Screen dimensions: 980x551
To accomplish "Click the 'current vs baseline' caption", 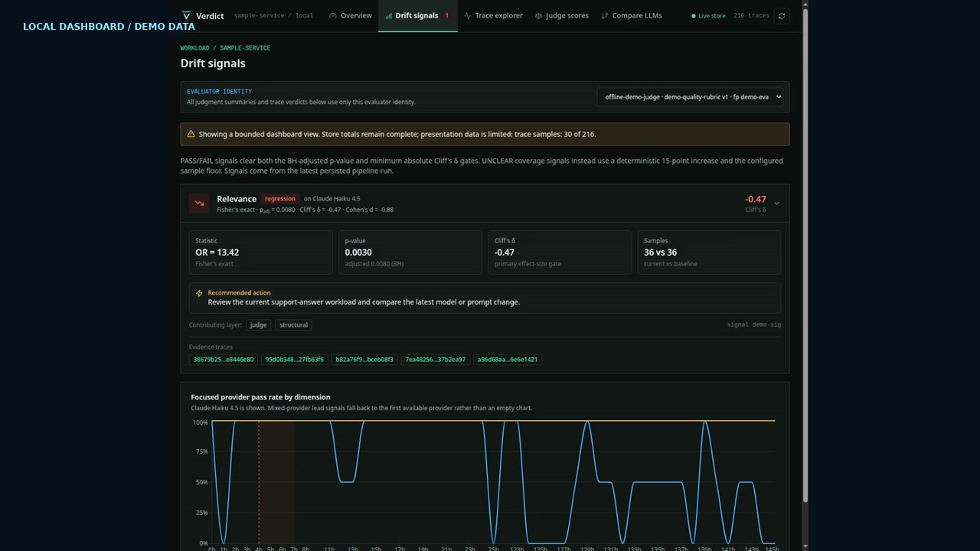I will point(671,264).
